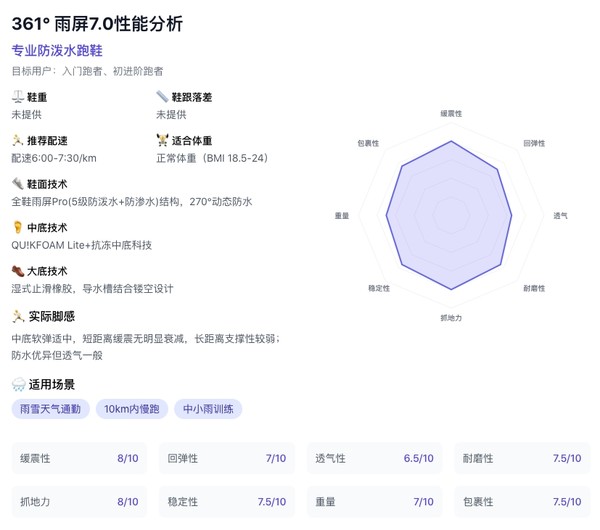600x530 pixels.
Task: Click the 重量 label on radar chart
Action: 342,215
